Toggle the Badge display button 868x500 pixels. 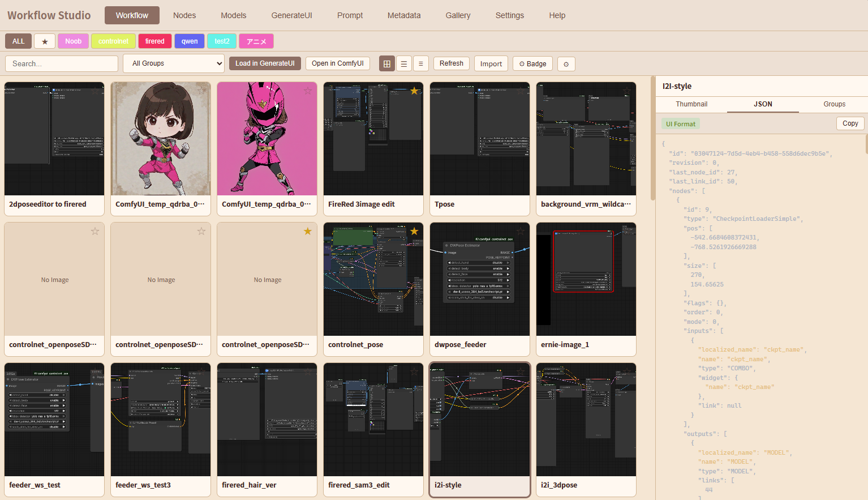[532, 64]
